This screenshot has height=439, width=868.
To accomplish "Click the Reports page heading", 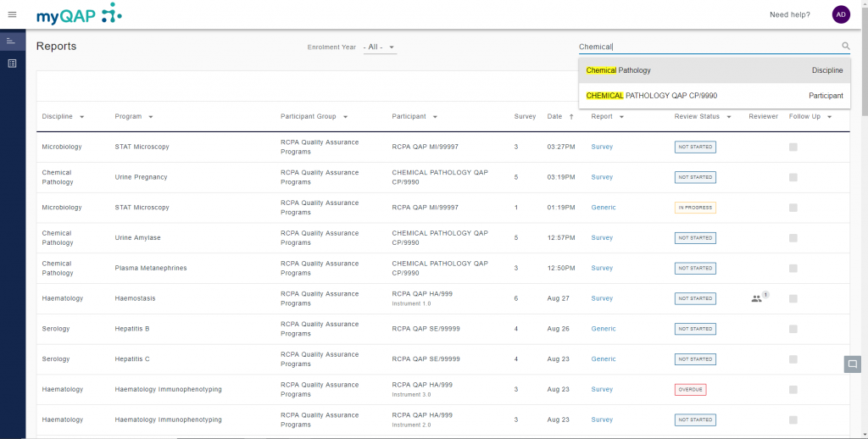I will pos(57,47).
